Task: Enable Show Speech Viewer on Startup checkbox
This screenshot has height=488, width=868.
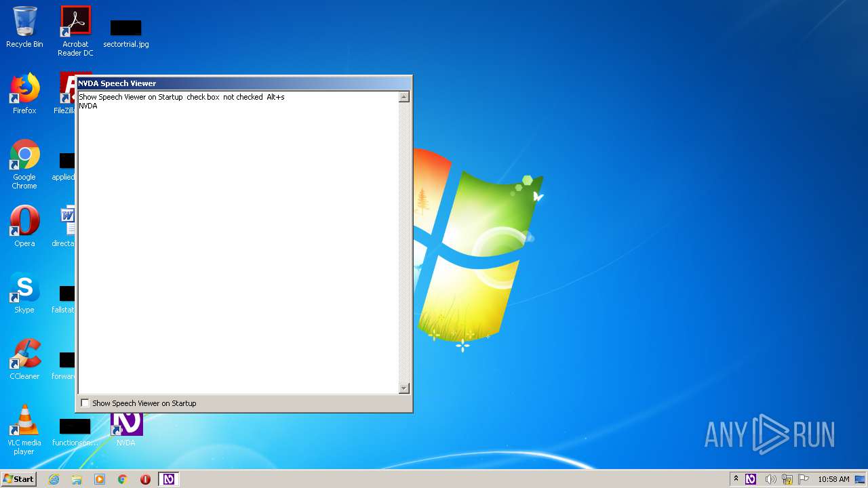Action: coord(85,403)
